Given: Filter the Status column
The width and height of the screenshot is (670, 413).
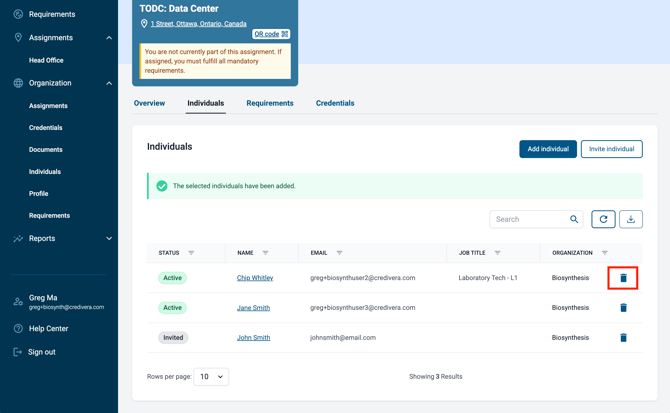Looking at the screenshot, I should click(191, 253).
